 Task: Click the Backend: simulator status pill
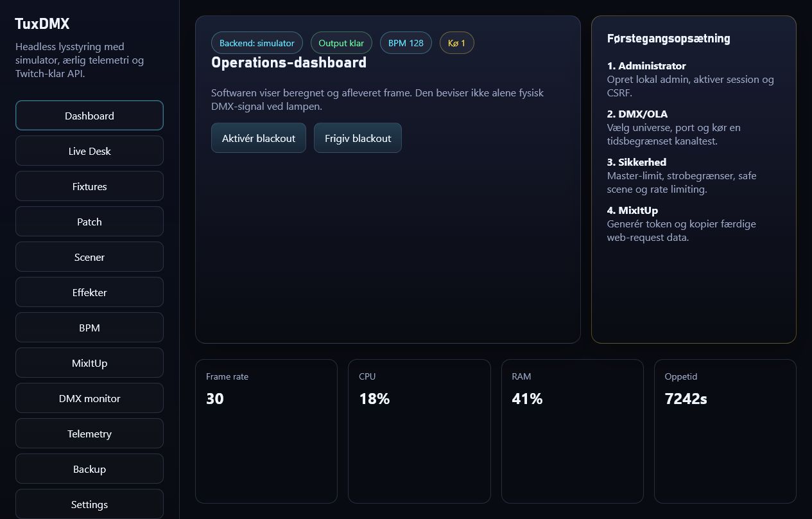257,43
